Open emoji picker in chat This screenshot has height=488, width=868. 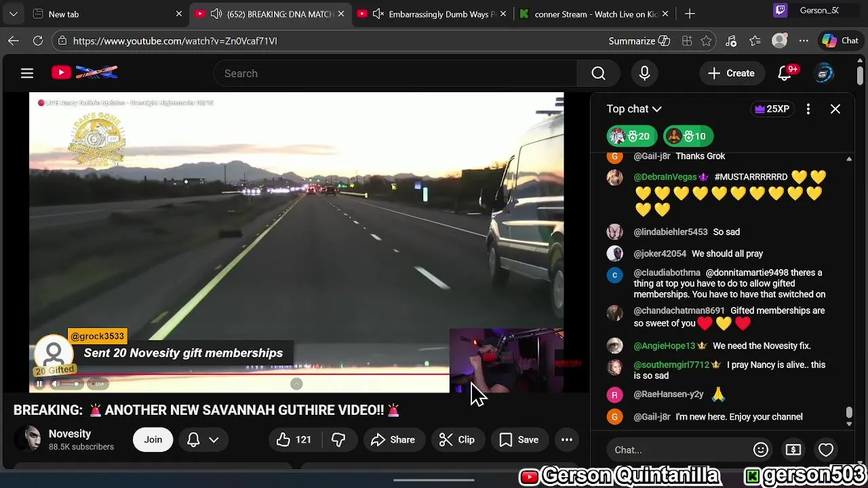(x=761, y=450)
